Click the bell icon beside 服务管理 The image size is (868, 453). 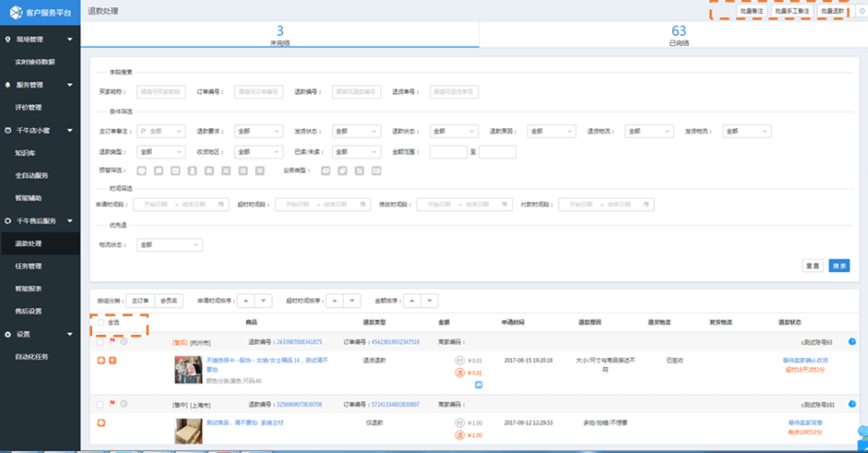click(x=8, y=85)
